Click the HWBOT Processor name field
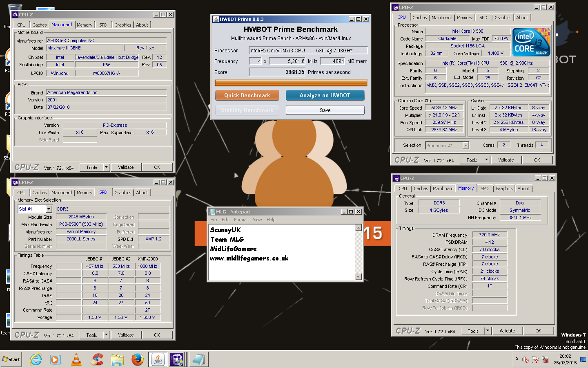Image resolution: width=588 pixels, height=368 pixels. (x=308, y=50)
